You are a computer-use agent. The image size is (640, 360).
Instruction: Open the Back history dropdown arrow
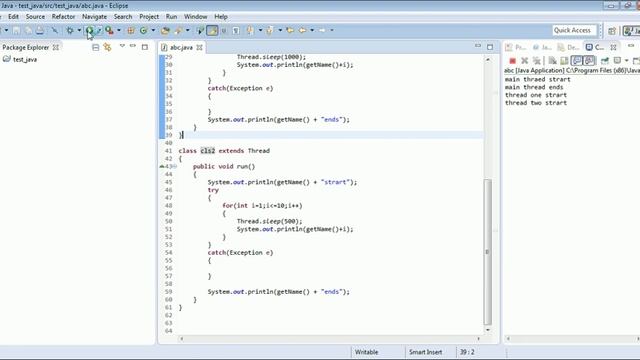point(312,30)
